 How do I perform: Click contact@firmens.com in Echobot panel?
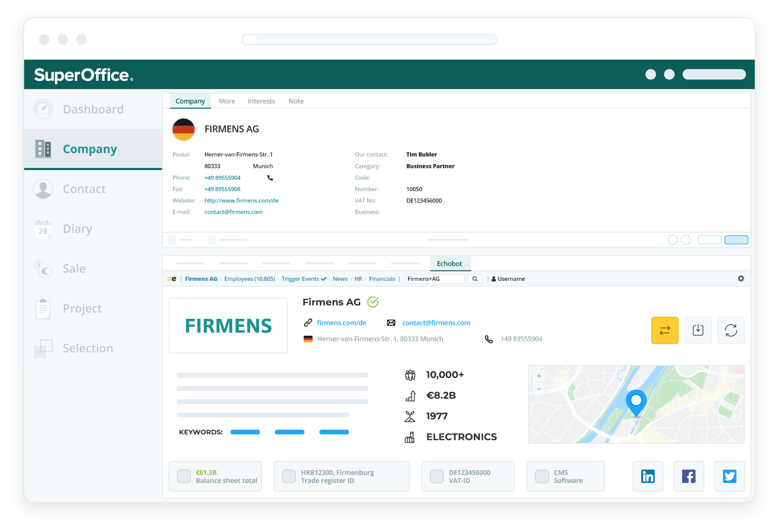[x=436, y=323]
